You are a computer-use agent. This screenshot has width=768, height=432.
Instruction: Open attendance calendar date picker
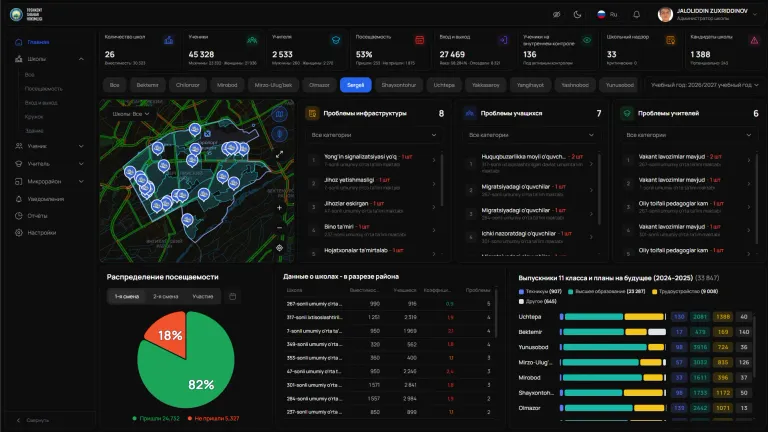(233, 296)
